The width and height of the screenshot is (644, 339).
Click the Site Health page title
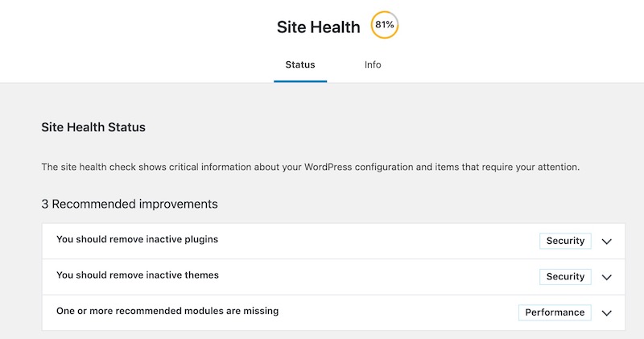click(x=318, y=27)
